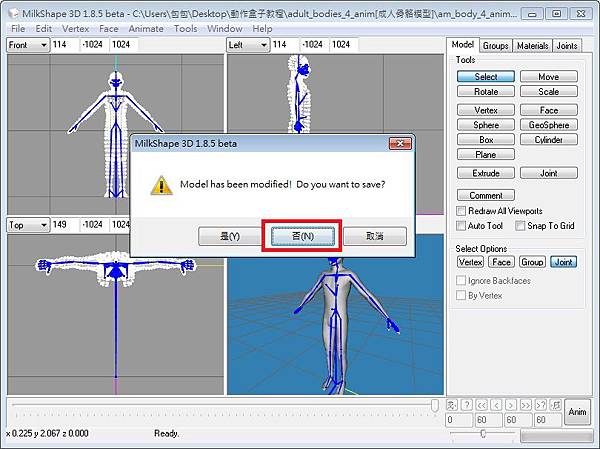Open the Edit menu
The height and width of the screenshot is (449, 600).
(x=44, y=29)
